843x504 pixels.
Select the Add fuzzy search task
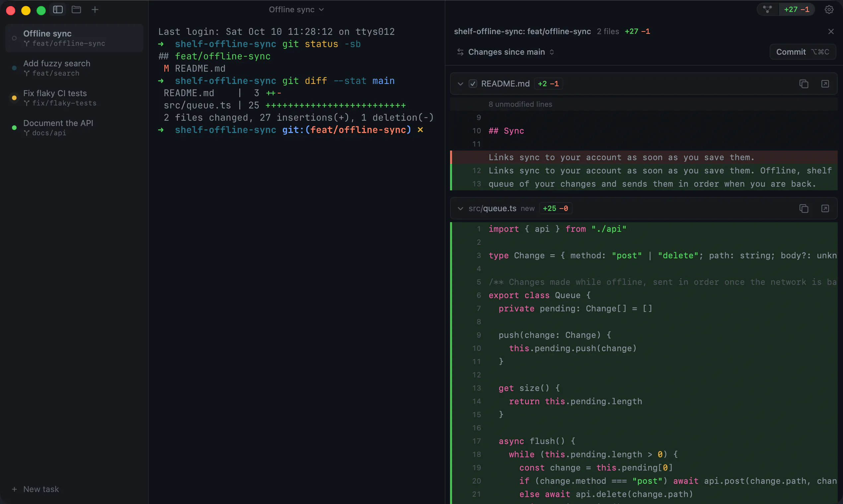pyautogui.click(x=74, y=68)
